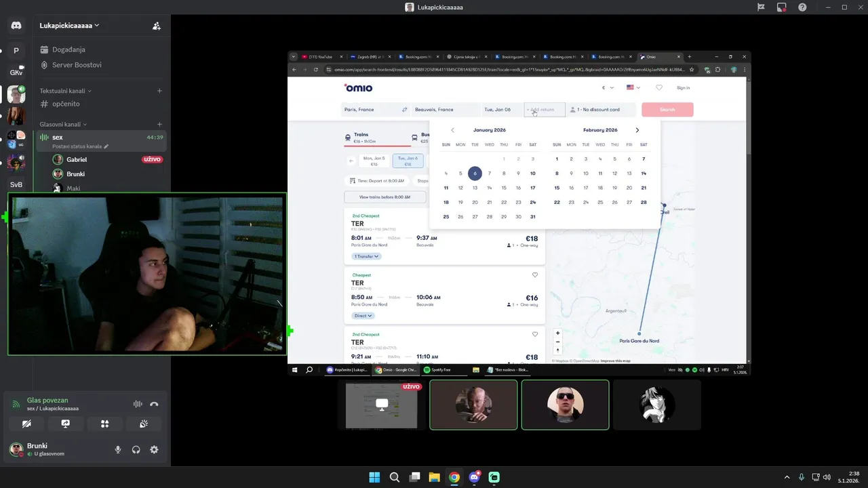Open Chrome from the Windows taskbar
868x488 pixels.
(x=454, y=477)
